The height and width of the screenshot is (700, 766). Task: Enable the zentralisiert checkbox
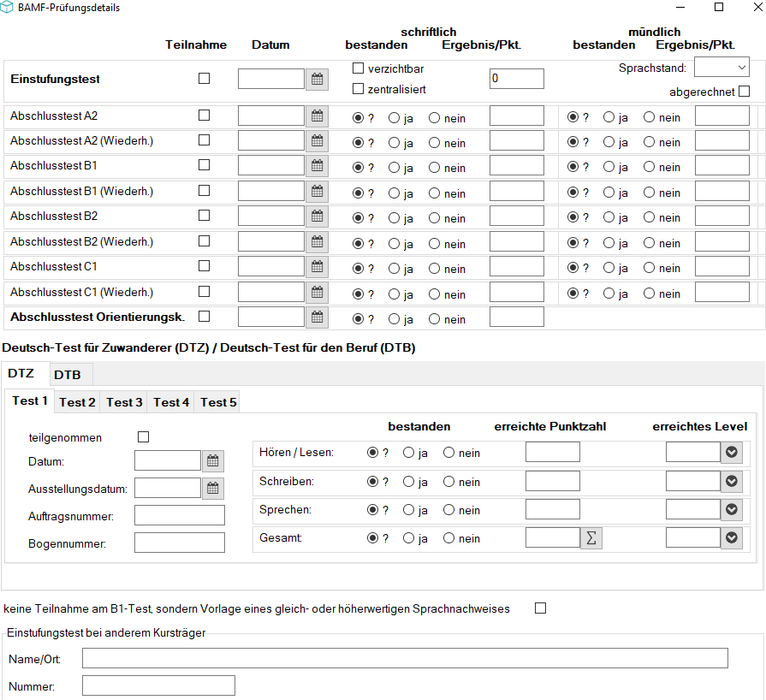358,89
